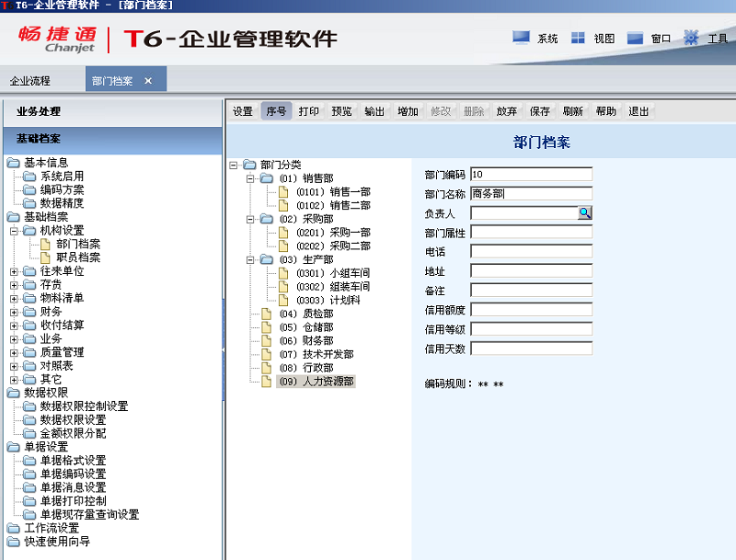Expand the 质量管理 node
This screenshot has width=736, height=560.
[x=14, y=353]
